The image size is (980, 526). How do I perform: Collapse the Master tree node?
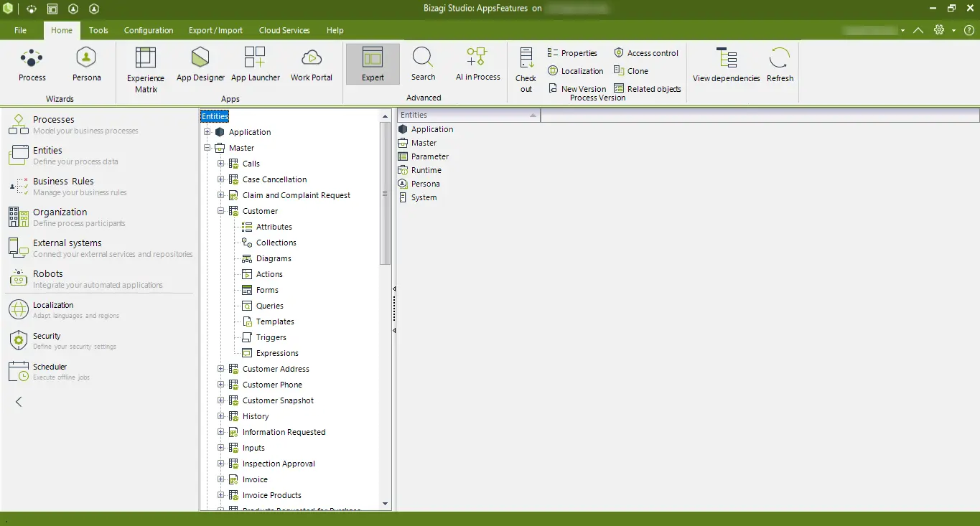(207, 148)
